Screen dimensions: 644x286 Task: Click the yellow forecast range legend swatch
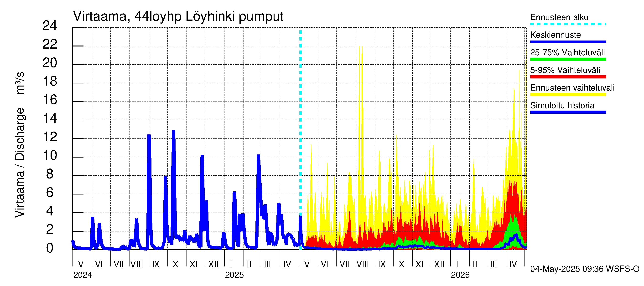click(x=568, y=95)
